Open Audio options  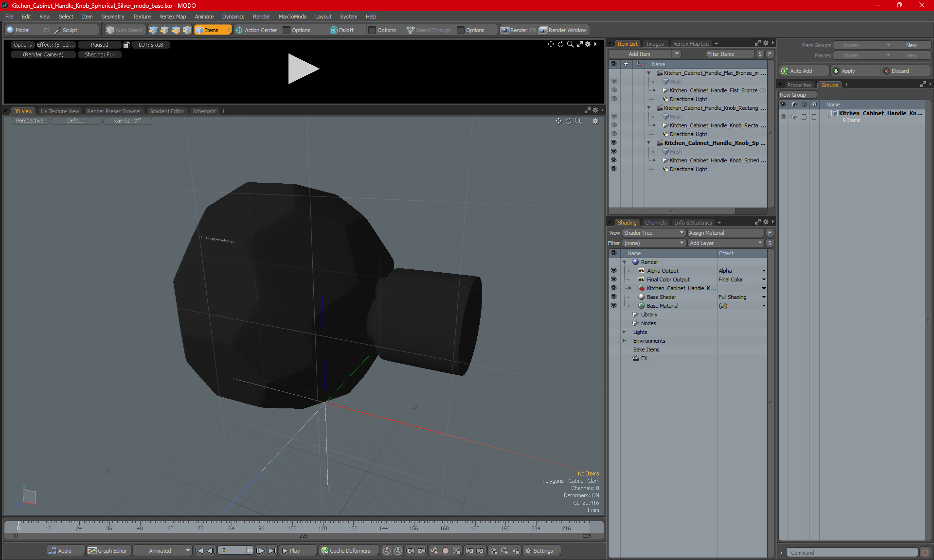click(66, 551)
